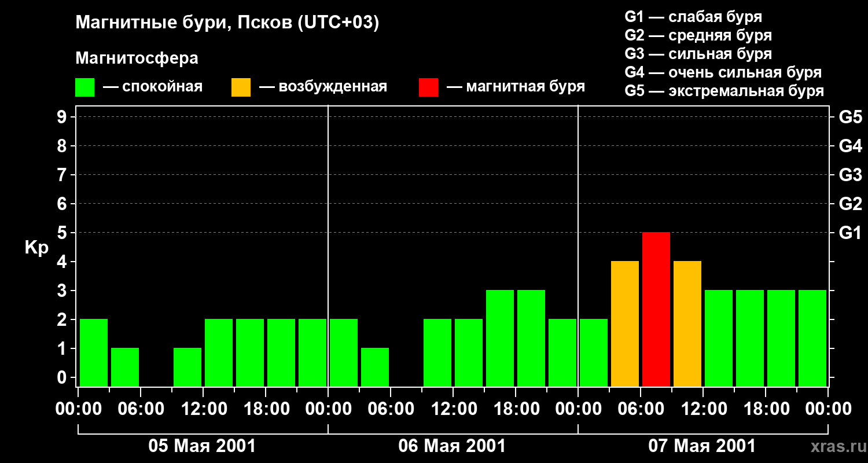This screenshot has width=868, height=463.
Task: Click the 'G1' label on right axis
Action: click(x=850, y=233)
